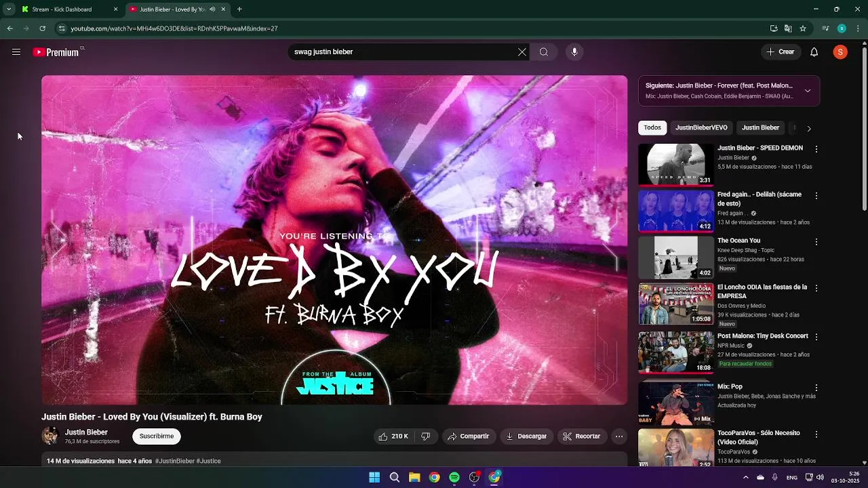The image size is (868, 488).
Task: Click the Crear button
Action: pos(781,52)
